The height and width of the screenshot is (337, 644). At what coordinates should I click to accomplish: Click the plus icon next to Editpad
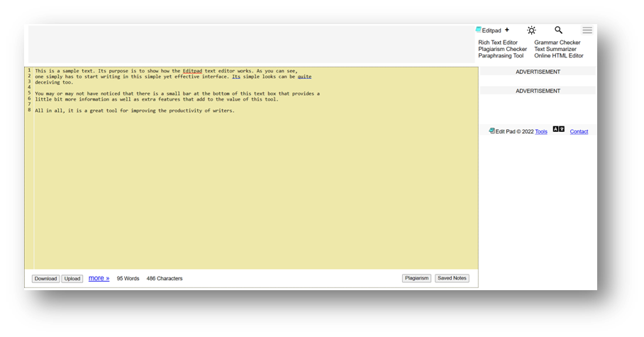[507, 30]
